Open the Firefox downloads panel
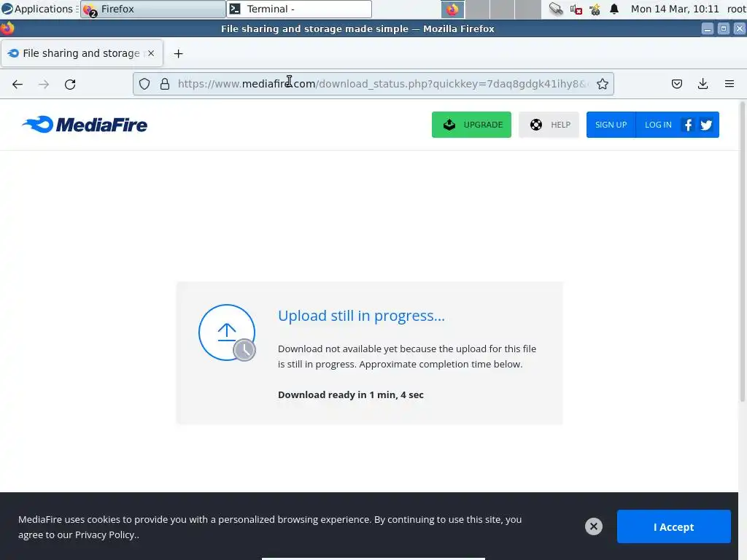Viewport: 747px width, 560px height. [703, 84]
